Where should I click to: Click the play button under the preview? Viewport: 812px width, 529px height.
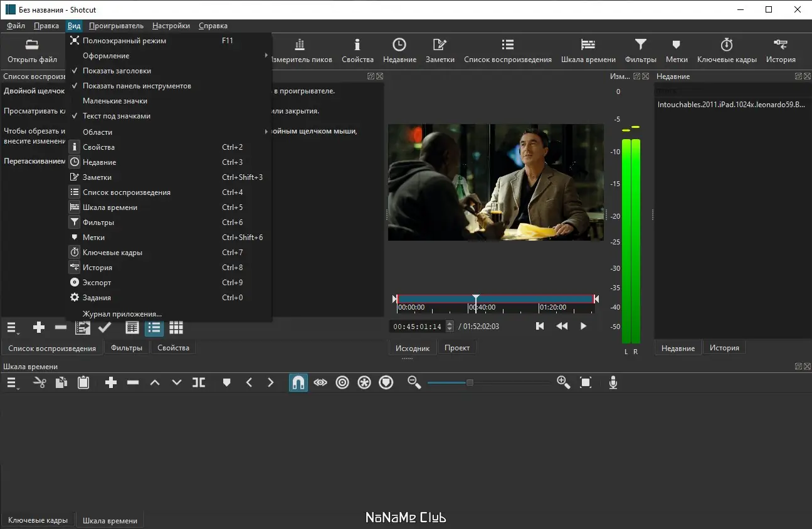pos(583,326)
